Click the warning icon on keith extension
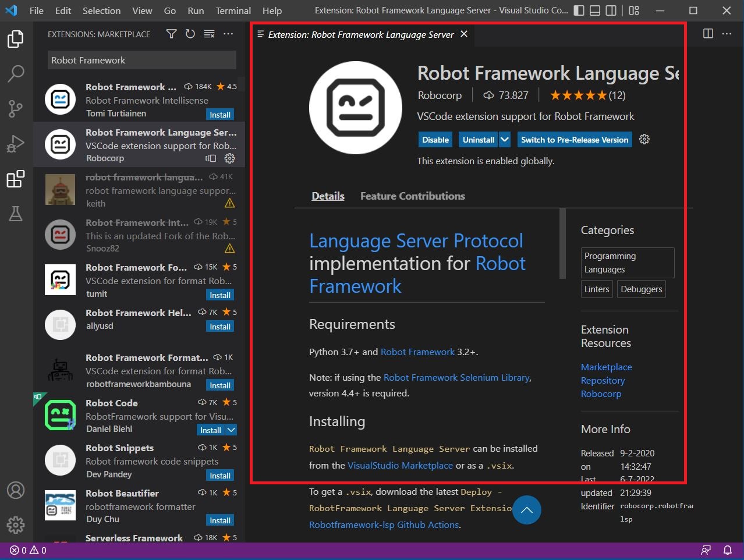This screenshot has height=560, width=744. (x=230, y=203)
